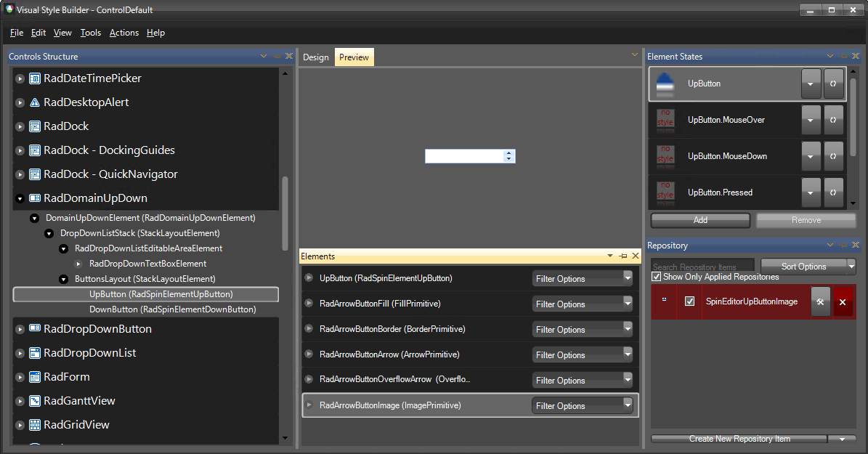868x454 pixels.
Task: Click the Add button under Element States
Action: (x=699, y=220)
